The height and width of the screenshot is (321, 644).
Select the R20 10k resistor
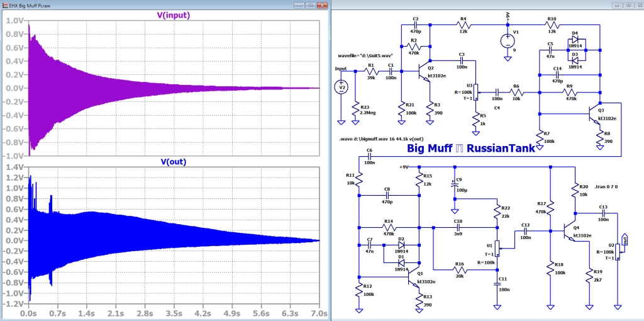(575, 190)
